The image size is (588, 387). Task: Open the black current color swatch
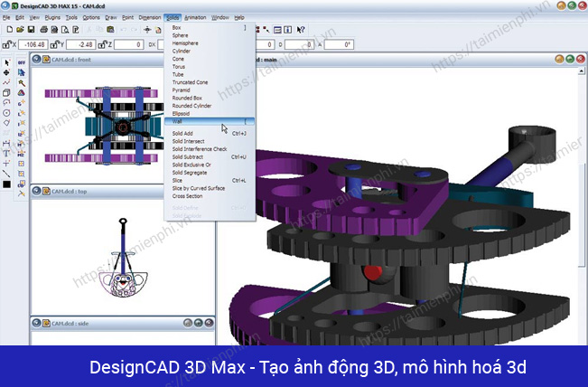click(6, 184)
